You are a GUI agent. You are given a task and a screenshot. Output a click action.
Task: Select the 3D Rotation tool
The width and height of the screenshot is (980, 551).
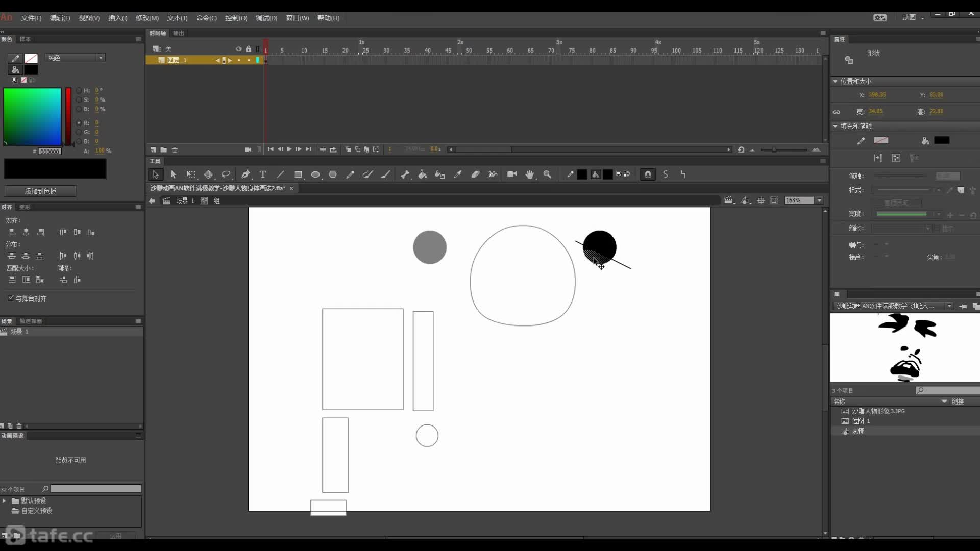[x=208, y=174]
